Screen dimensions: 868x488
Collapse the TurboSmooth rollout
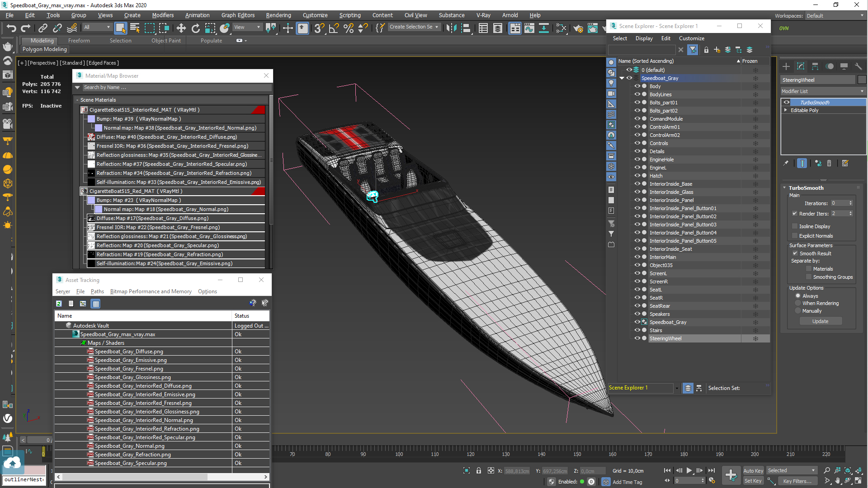[784, 188]
